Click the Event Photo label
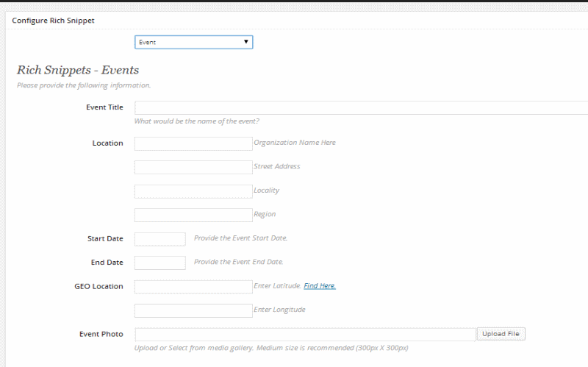The height and width of the screenshot is (367, 588). pos(101,334)
